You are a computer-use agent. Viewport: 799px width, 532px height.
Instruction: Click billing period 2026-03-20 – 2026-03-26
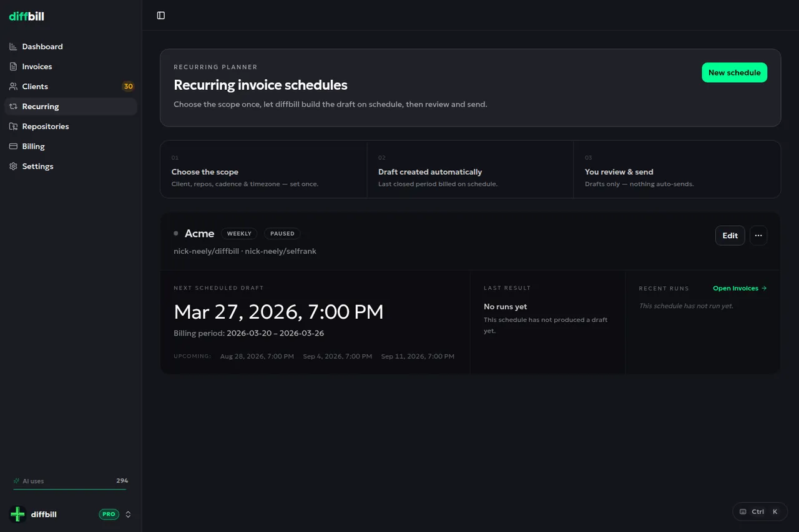[x=275, y=333]
